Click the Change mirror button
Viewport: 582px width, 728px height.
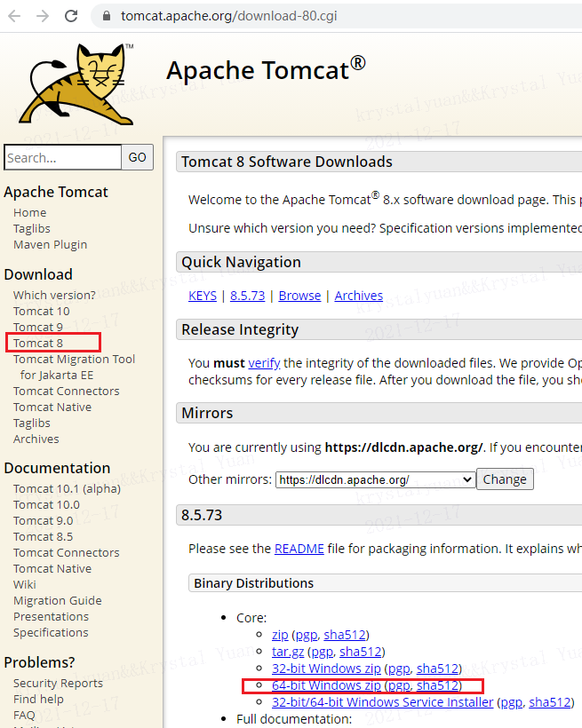point(505,479)
